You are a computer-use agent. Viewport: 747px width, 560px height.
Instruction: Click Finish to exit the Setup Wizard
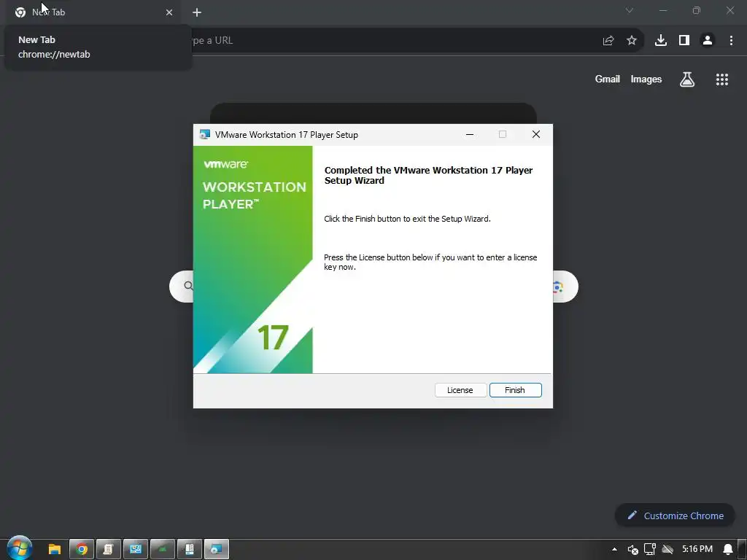point(516,390)
